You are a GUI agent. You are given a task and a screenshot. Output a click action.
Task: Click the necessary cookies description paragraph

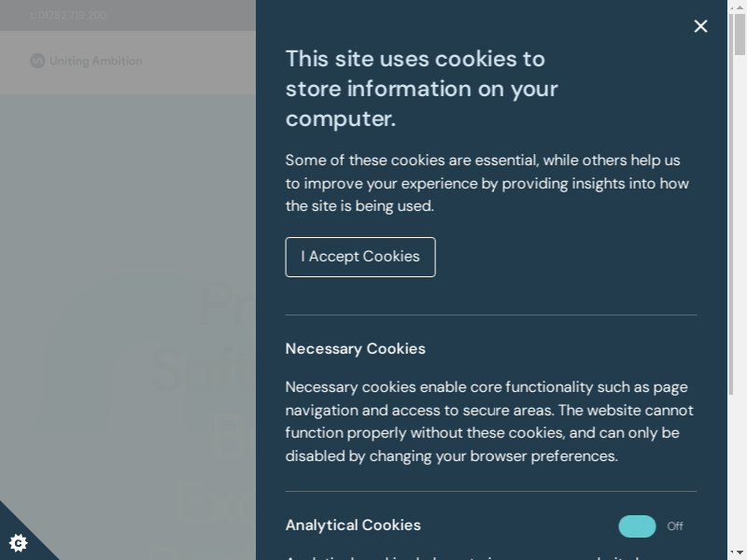[489, 422]
